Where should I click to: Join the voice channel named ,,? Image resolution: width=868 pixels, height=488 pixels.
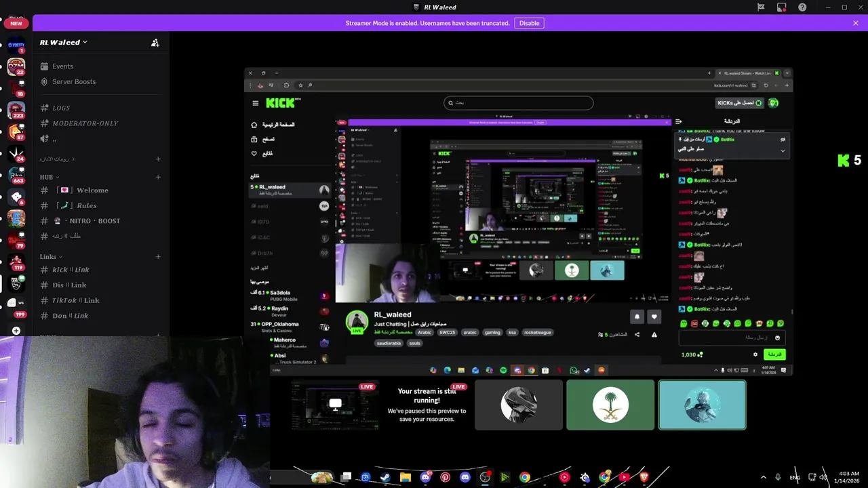point(100,138)
